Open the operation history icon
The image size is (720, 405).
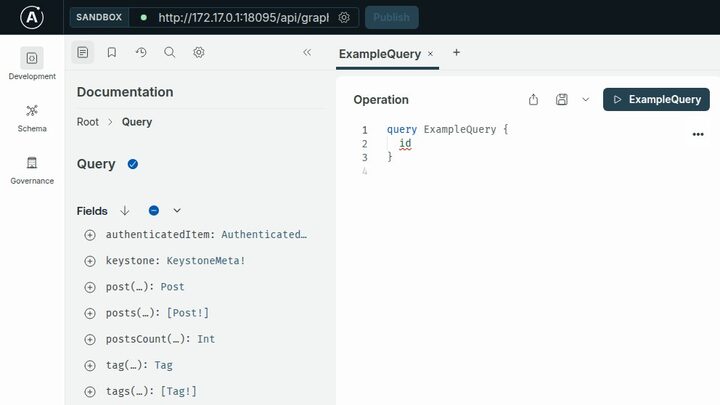click(141, 52)
